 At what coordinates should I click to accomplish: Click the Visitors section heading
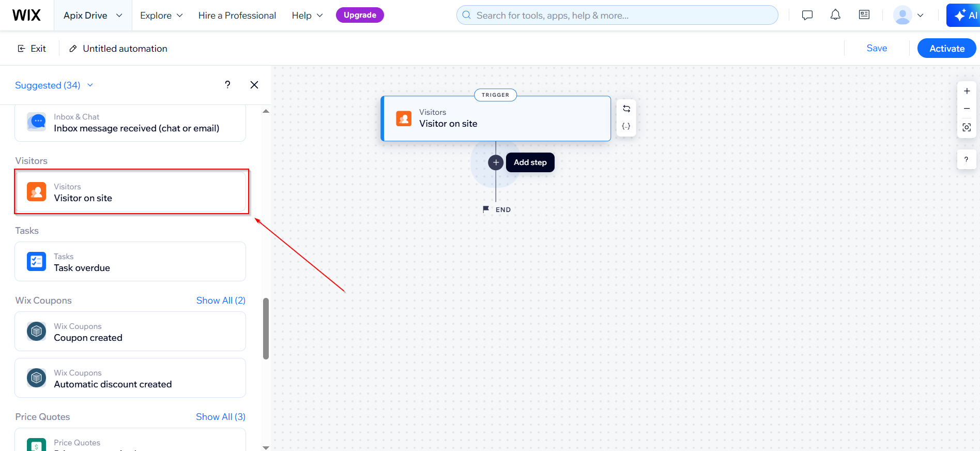point(32,161)
